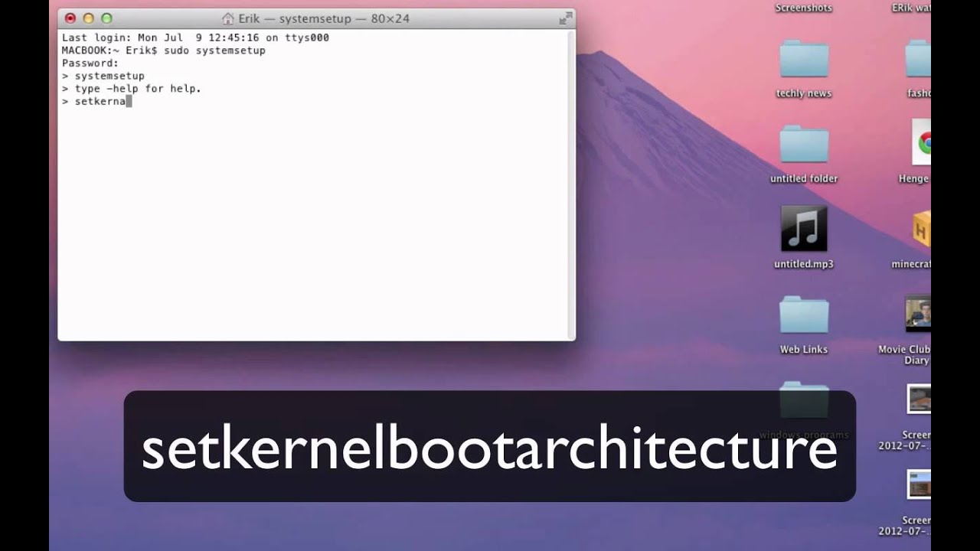
Task: Open the Web Links folder
Action: 804,315
